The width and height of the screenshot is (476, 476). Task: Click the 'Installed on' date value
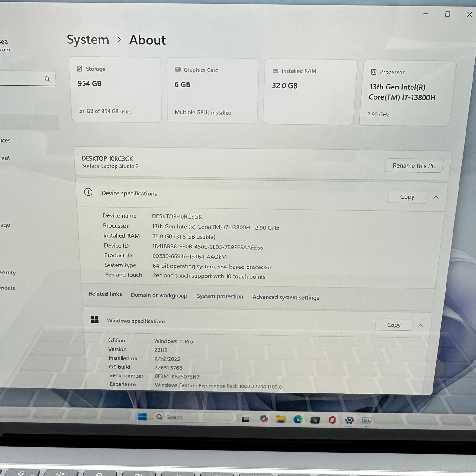[x=167, y=359]
